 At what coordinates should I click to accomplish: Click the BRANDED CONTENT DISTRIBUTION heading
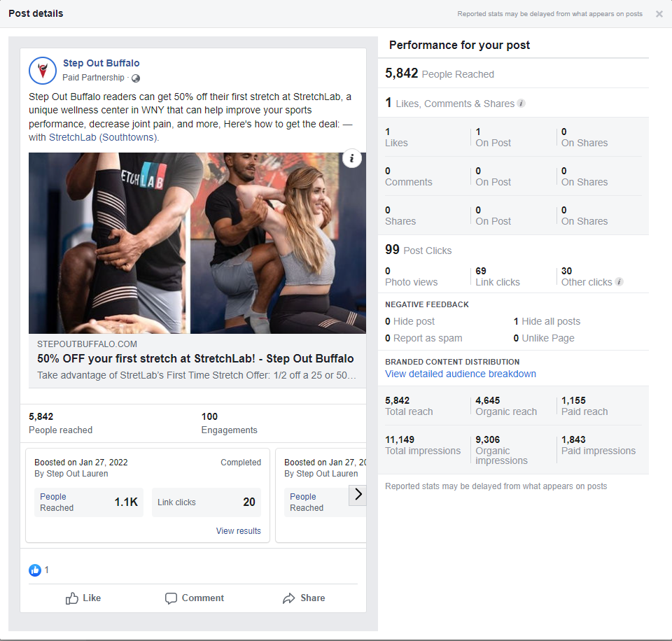pyautogui.click(x=452, y=362)
